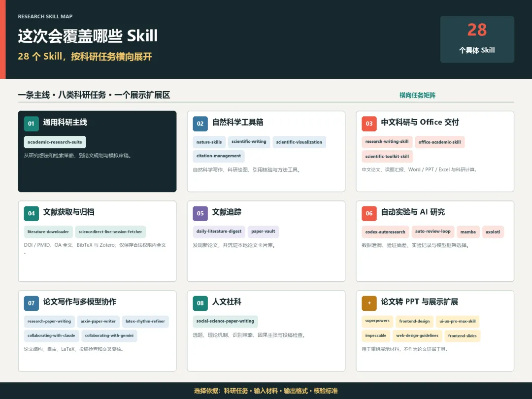Select the axolotl tag
The image size is (532, 399).
click(493, 232)
